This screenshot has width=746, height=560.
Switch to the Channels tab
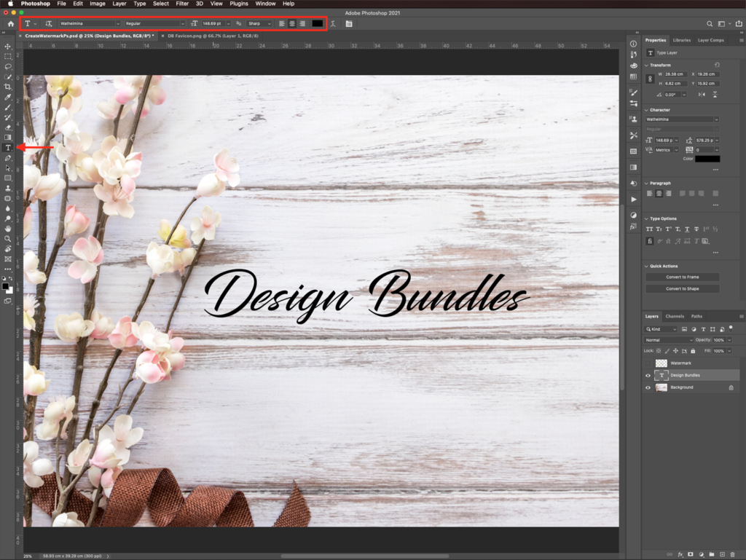[675, 316]
